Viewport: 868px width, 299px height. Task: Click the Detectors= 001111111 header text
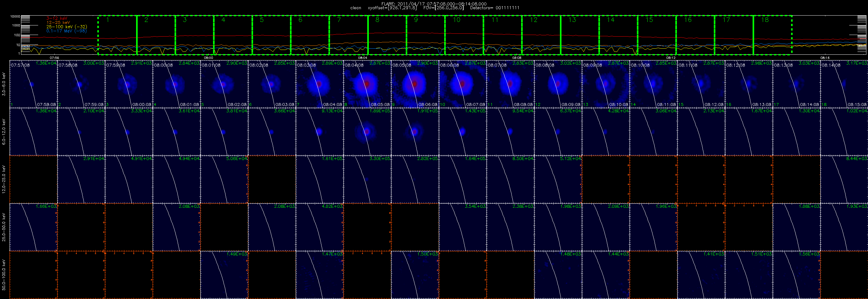(x=494, y=8)
